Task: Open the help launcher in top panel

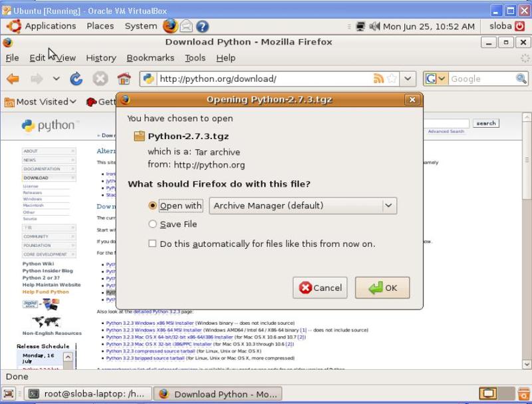Action: [x=202, y=26]
